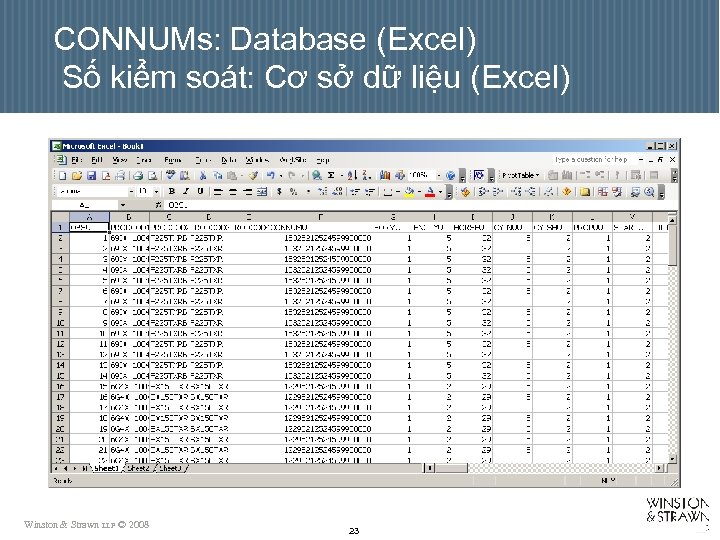Click the Decrease Decimal icon
720x540 pixels.
(x=337, y=192)
